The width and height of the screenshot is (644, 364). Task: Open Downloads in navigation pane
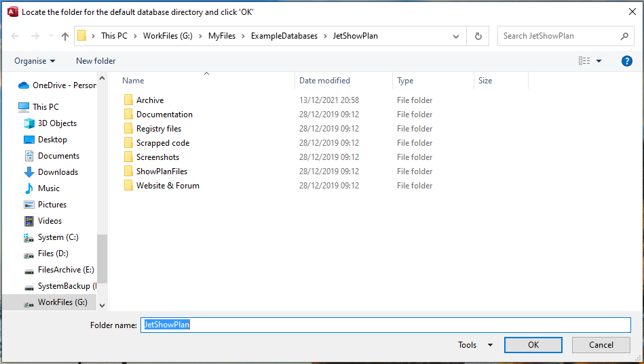pos(51,172)
